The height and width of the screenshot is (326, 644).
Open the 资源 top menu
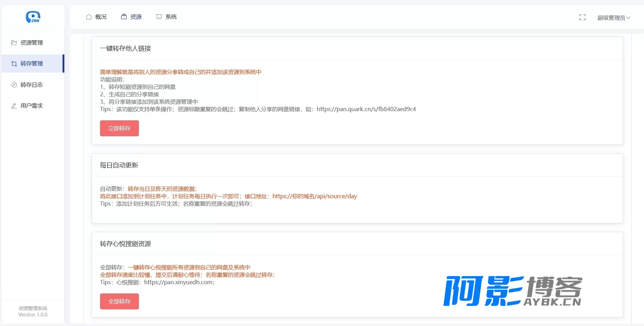(x=131, y=17)
